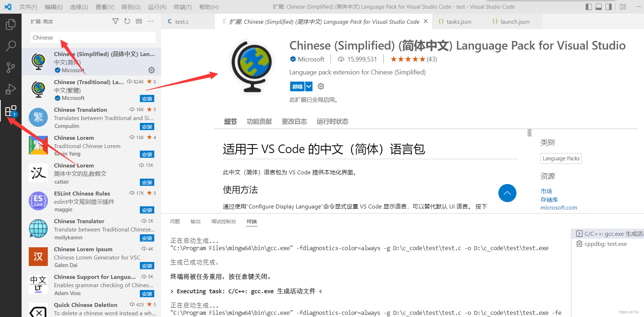Image resolution: width=644 pixels, height=317 pixels.
Task: Clear extensions search results icon
Action: pyautogui.click(x=139, y=22)
